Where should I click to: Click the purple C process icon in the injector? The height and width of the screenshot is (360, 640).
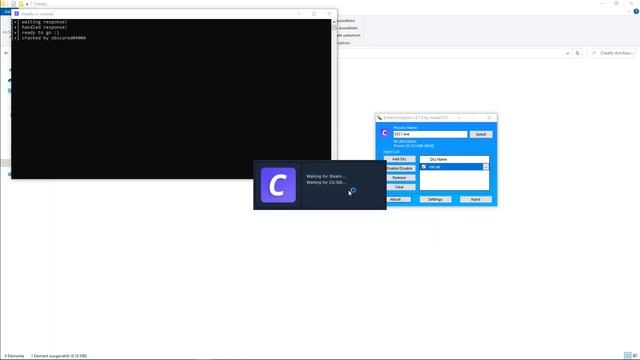384,133
